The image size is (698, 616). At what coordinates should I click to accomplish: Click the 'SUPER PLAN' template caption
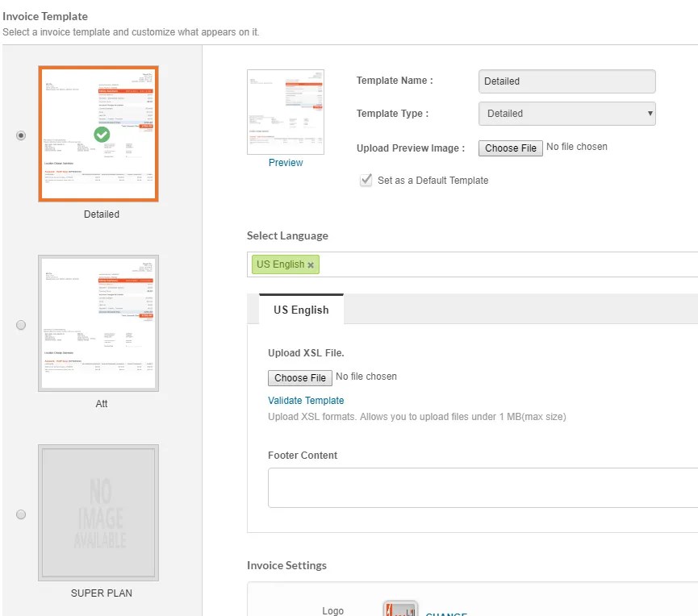pos(102,593)
